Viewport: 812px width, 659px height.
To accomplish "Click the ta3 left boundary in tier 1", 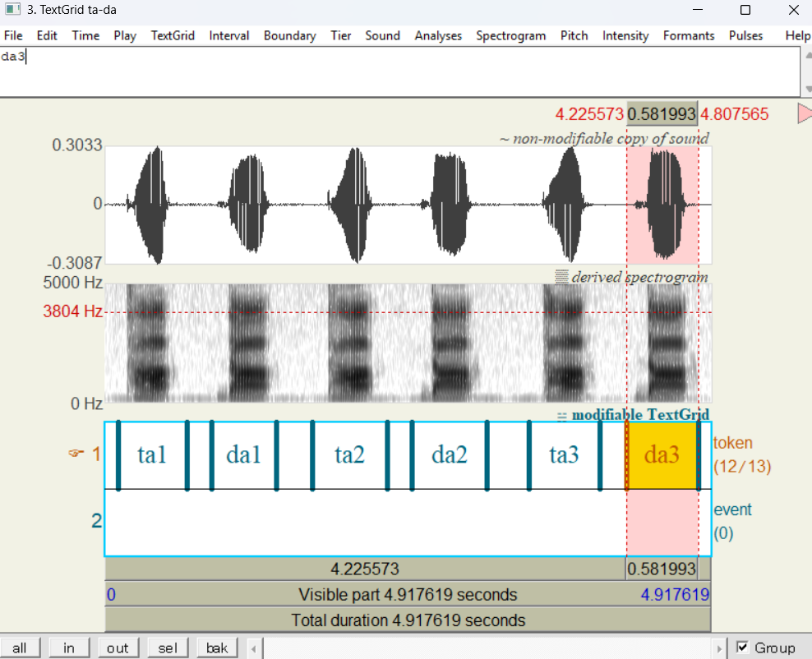I will click(528, 455).
